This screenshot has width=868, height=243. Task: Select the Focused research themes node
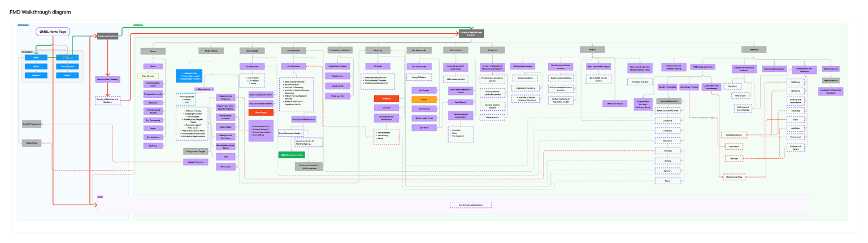(261, 103)
